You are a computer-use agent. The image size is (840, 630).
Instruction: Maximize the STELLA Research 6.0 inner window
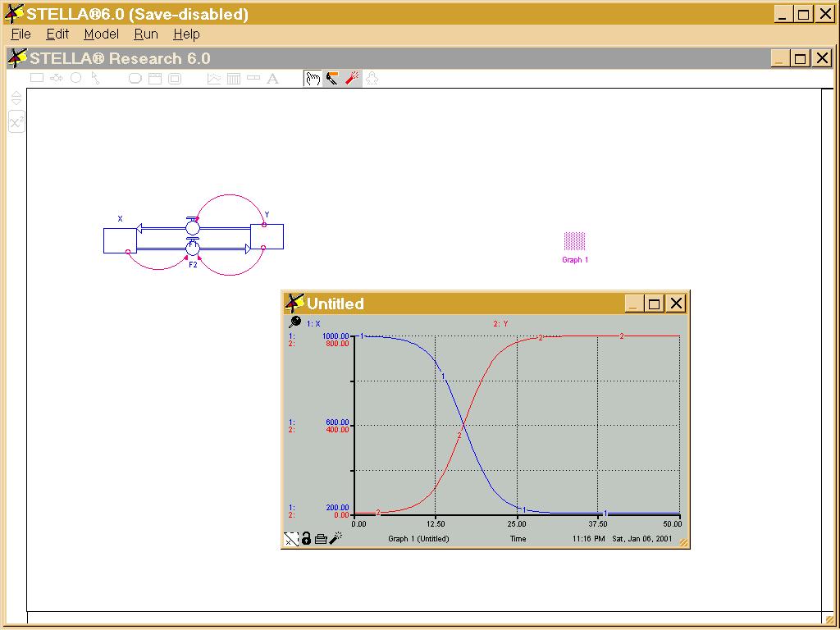click(x=801, y=58)
